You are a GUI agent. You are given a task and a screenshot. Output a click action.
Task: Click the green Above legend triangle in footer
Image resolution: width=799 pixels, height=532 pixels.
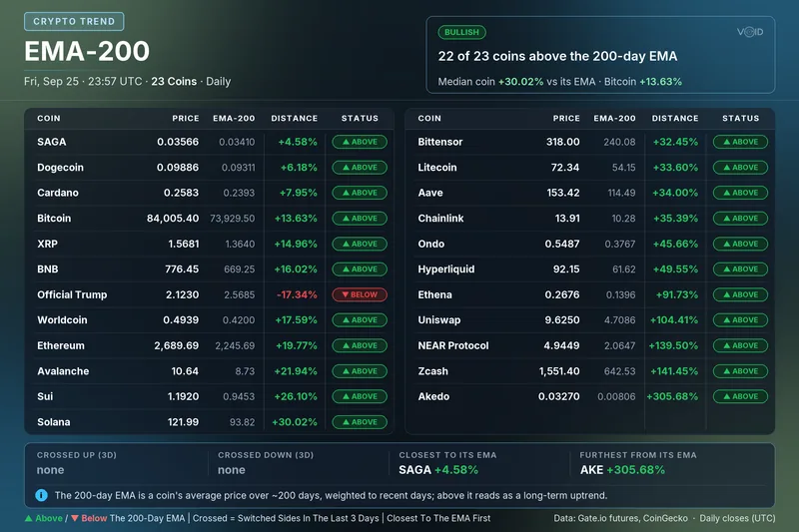(29, 518)
